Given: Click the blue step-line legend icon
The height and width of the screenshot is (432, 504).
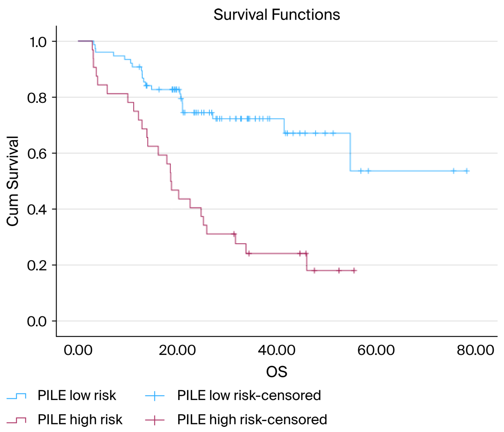Looking at the screenshot, I should 16,396.
